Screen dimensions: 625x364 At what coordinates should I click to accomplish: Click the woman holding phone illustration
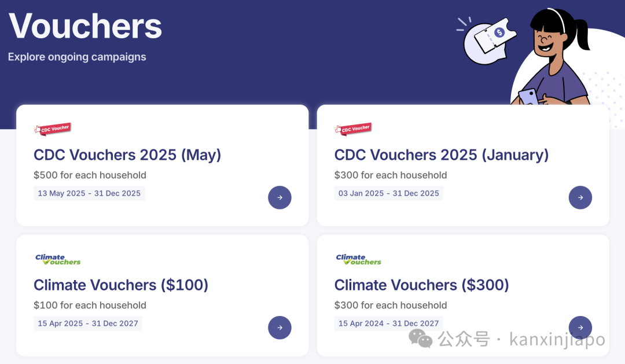click(556, 57)
